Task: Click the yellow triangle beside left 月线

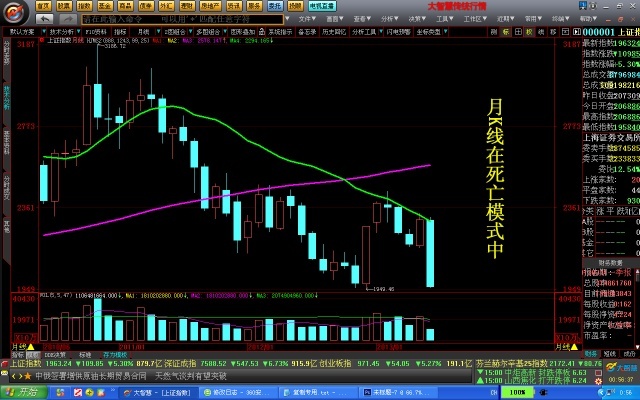Action: point(30,347)
